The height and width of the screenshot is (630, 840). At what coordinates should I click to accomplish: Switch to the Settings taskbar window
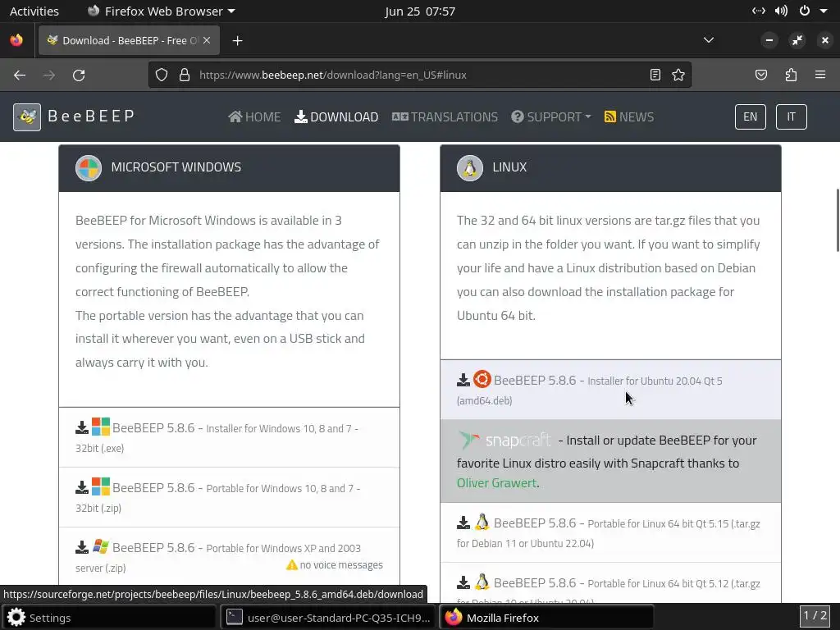pos(109,617)
